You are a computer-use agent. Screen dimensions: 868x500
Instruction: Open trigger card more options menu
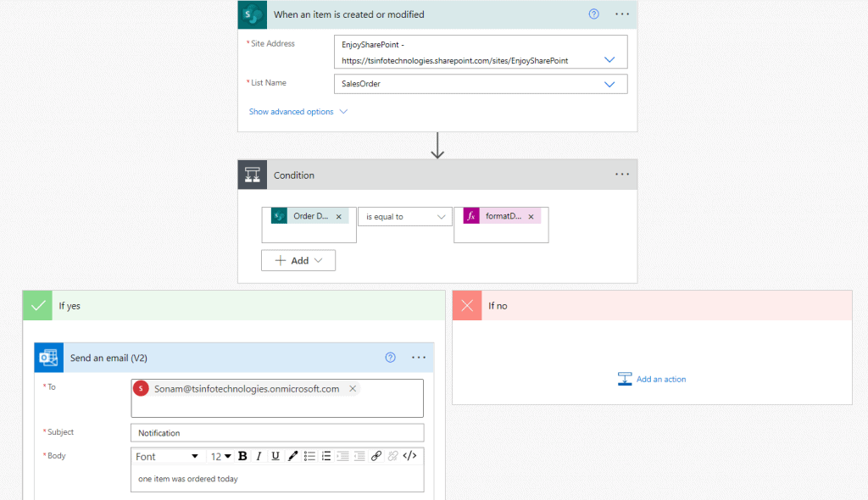(622, 14)
